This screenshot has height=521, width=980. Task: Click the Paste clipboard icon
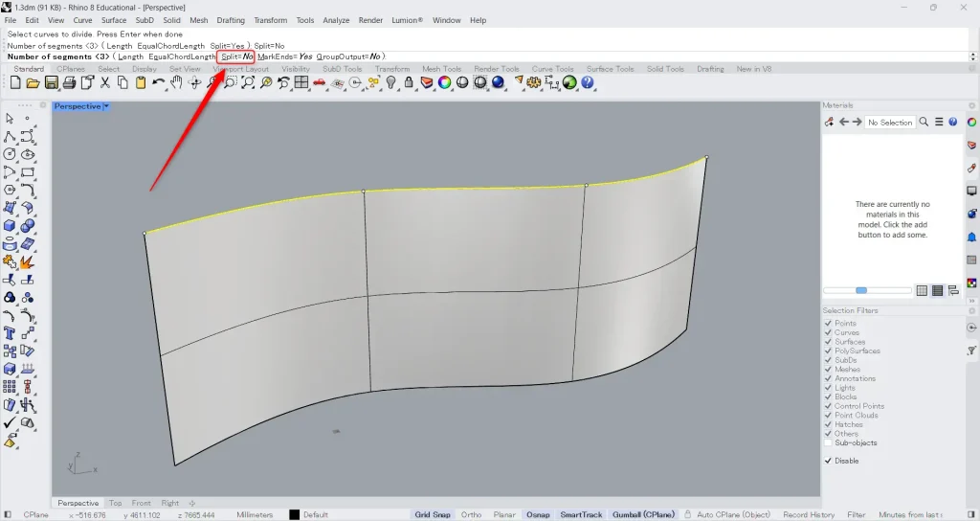pos(141,82)
